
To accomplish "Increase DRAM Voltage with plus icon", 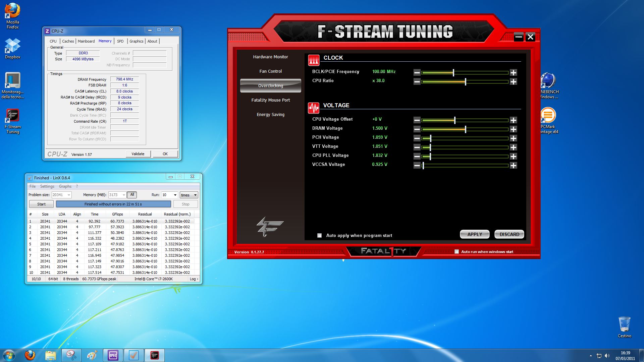I will pyautogui.click(x=513, y=129).
